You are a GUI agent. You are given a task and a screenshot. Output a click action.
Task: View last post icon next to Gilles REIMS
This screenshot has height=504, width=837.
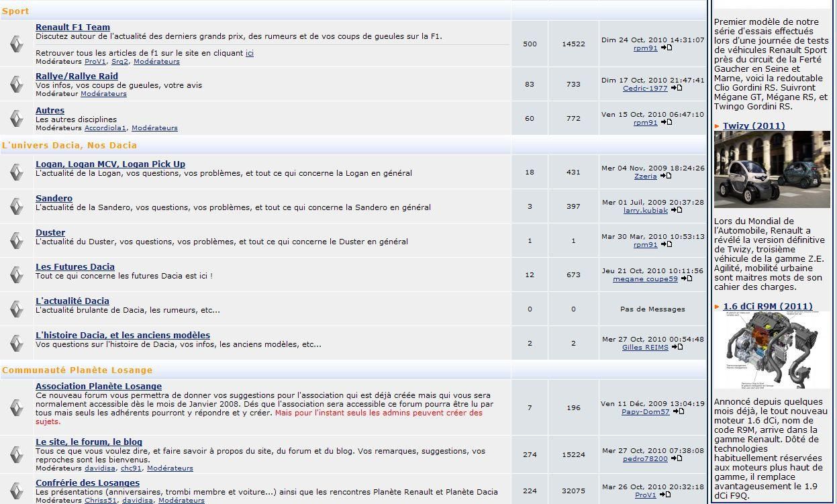coord(677,347)
